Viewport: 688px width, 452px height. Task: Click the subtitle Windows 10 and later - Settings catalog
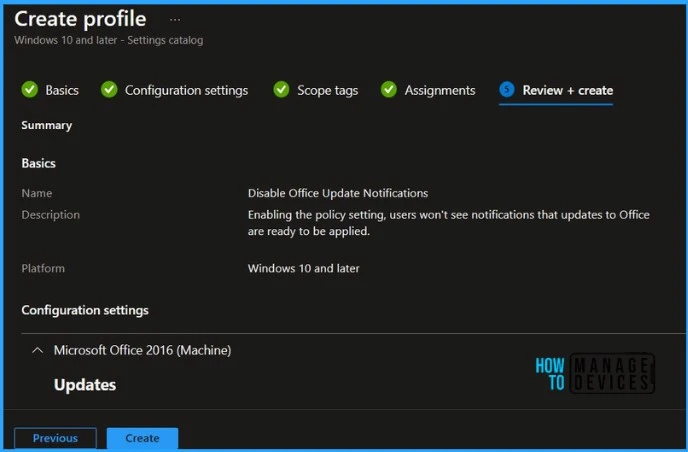click(x=109, y=40)
